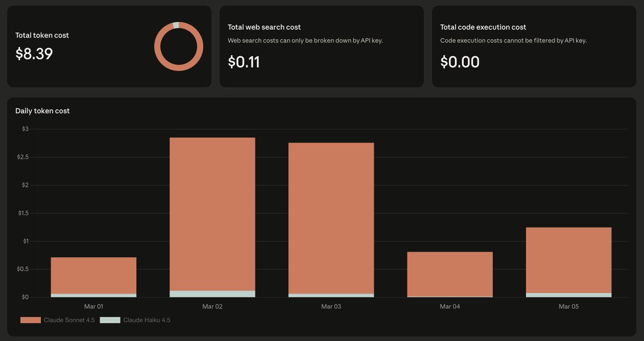Click the Daily token cost panel title
Image resolution: width=644 pixels, height=341 pixels.
42,110
